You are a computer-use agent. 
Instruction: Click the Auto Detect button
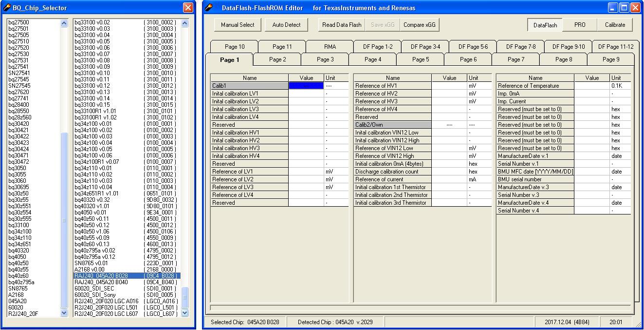click(x=286, y=25)
